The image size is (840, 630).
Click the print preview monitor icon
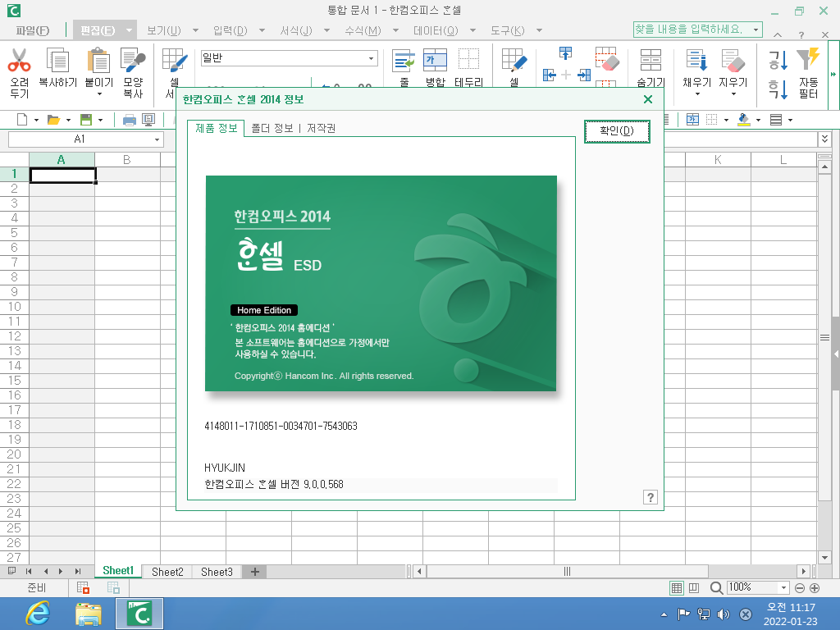click(x=148, y=120)
